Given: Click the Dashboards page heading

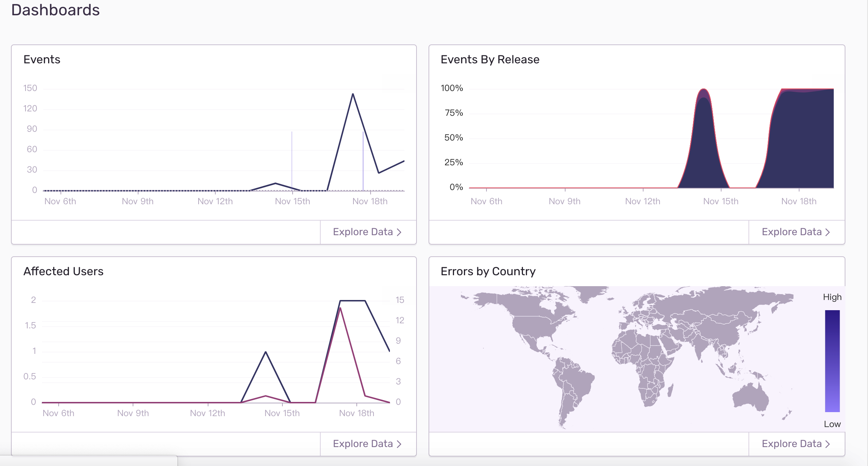Looking at the screenshot, I should click(x=55, y=10).
